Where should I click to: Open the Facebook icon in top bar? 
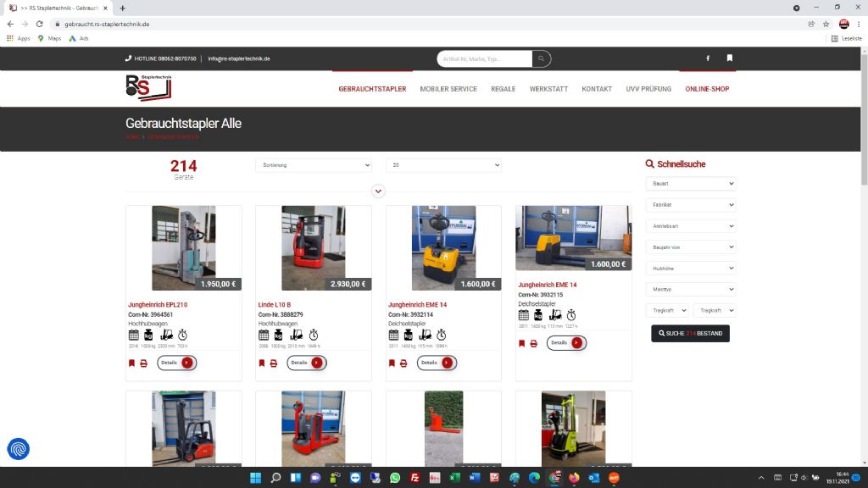708,58
